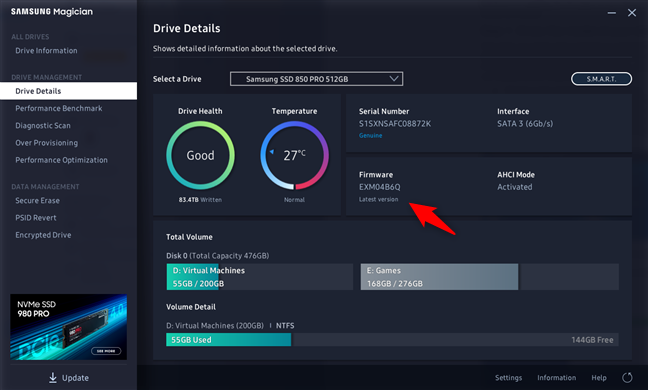Screen dimensions: 648x390
Task: Click the temperature Normal status label
Action: coord(294,200)
